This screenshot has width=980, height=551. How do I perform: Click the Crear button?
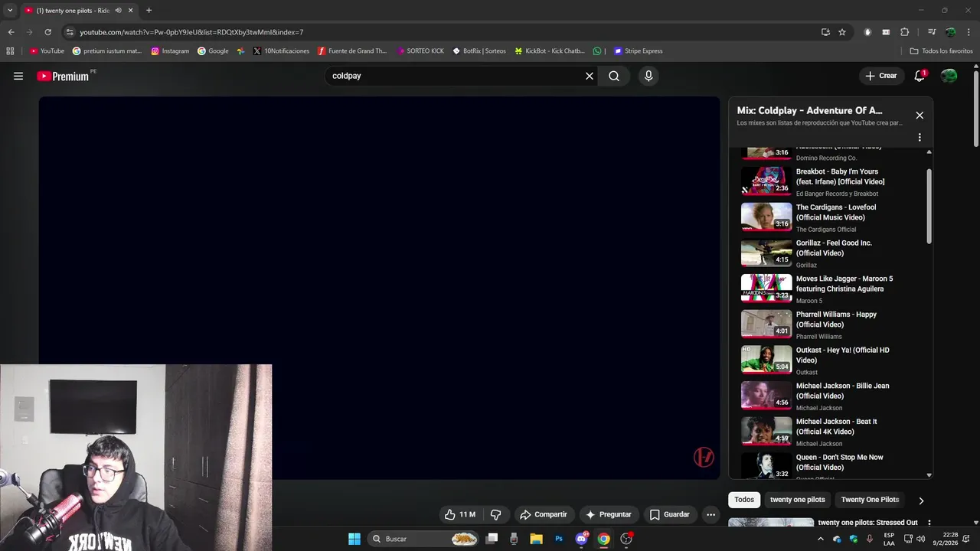(x=880, y=76)
